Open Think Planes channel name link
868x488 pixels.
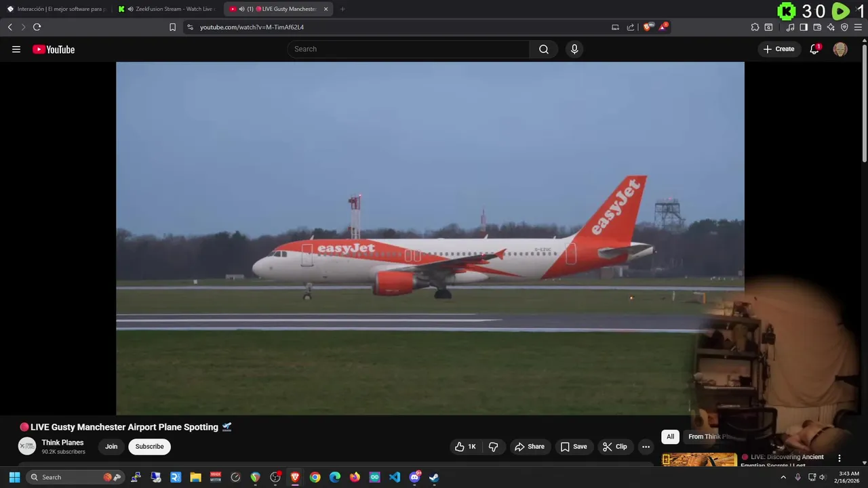[62, 443]
